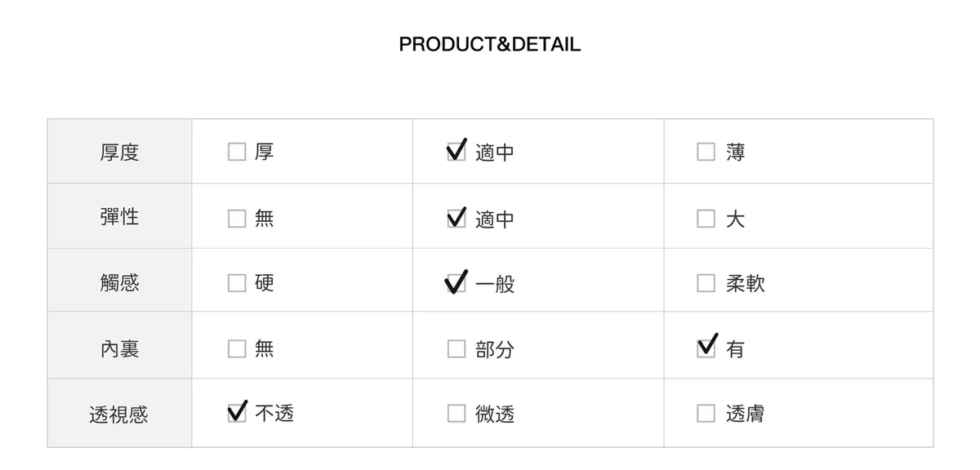Toggle the 不透 checkbox off
Image resolution: width=980 pixels, height=470 pixels.
coord(237,414)
